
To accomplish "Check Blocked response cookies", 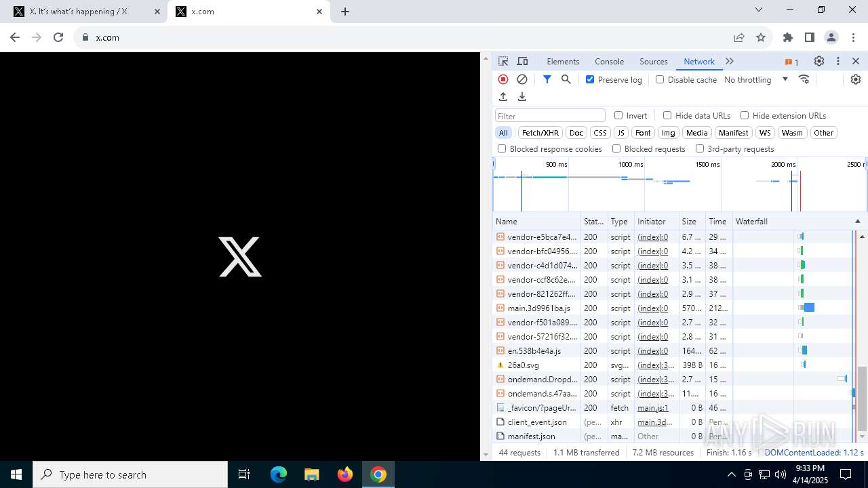I will click(x=502, y=148).
